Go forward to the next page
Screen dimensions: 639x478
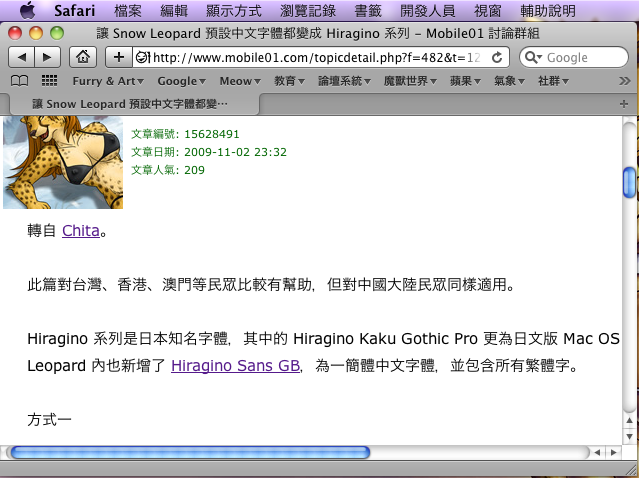pos(48,57)
